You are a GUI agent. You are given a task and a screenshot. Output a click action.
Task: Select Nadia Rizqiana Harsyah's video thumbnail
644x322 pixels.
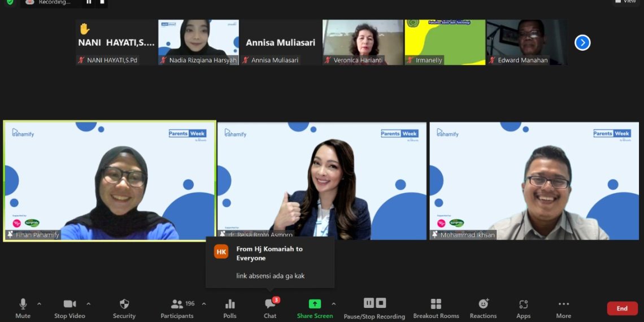point(198,42)
